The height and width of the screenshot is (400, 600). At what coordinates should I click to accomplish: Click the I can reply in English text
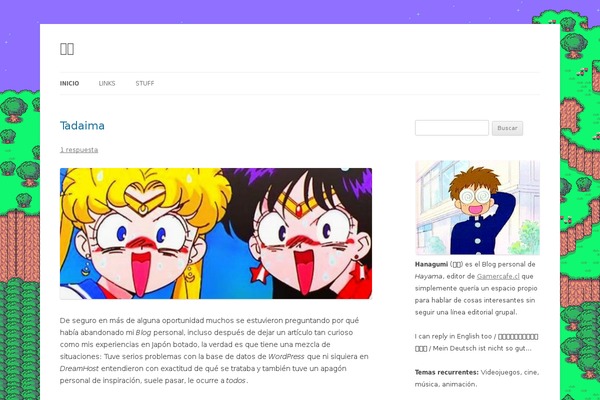tap(453, 336)
